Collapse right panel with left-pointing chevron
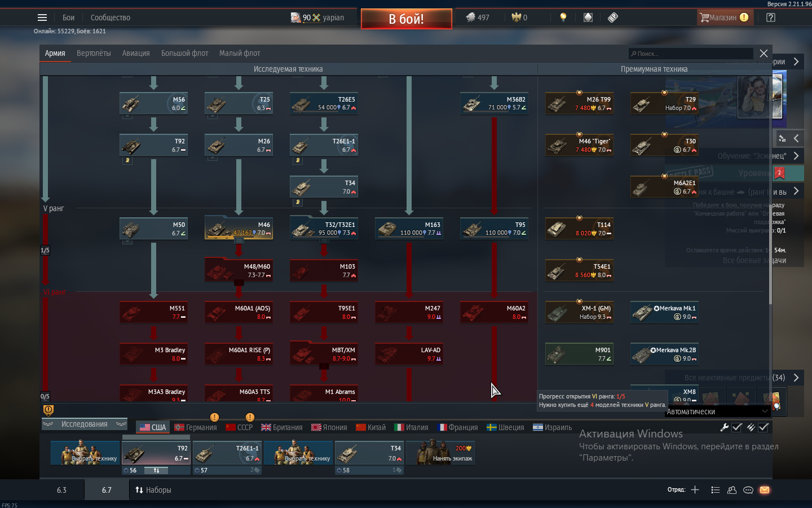812x508 pixels. [796, 138]
